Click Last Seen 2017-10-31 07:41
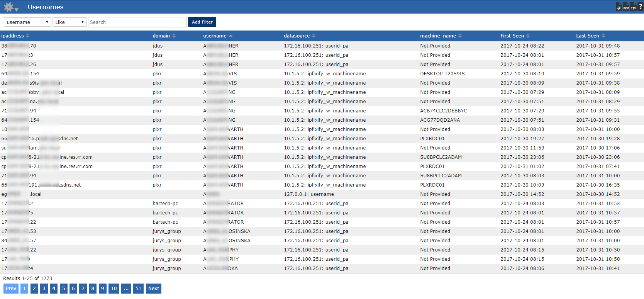Screen dimensions: 644x299 (598, 166)
